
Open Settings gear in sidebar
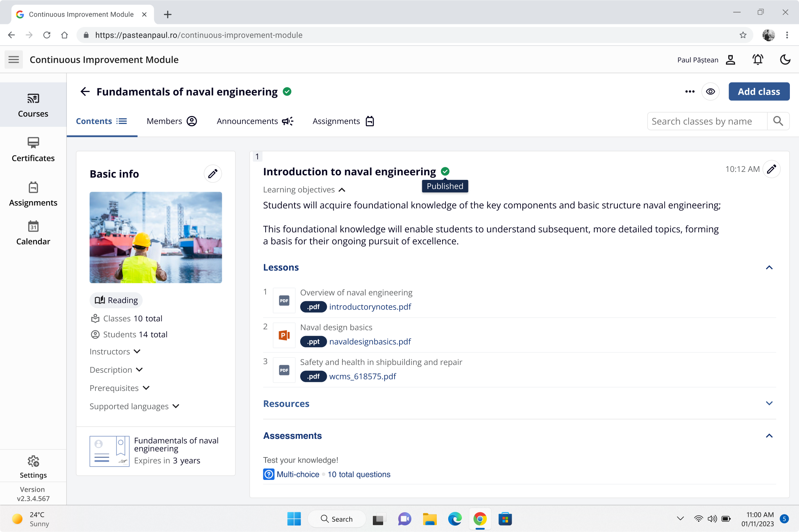[33, 466]
